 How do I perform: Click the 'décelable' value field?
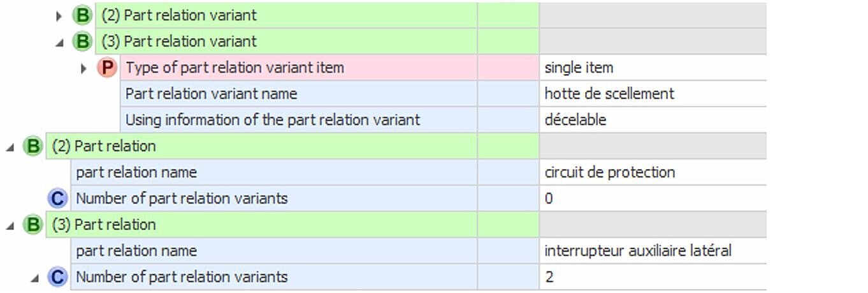653,120
